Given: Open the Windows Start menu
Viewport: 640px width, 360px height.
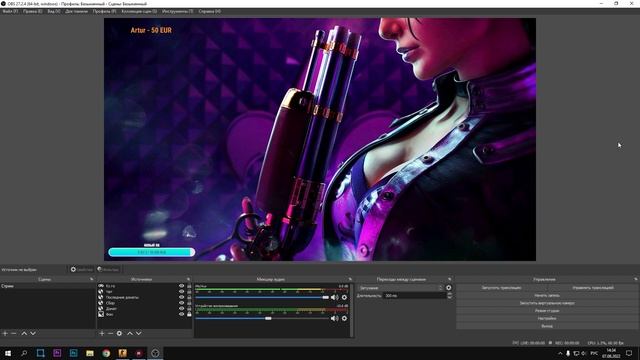Looking at the screenshot, I should [8, 353].
